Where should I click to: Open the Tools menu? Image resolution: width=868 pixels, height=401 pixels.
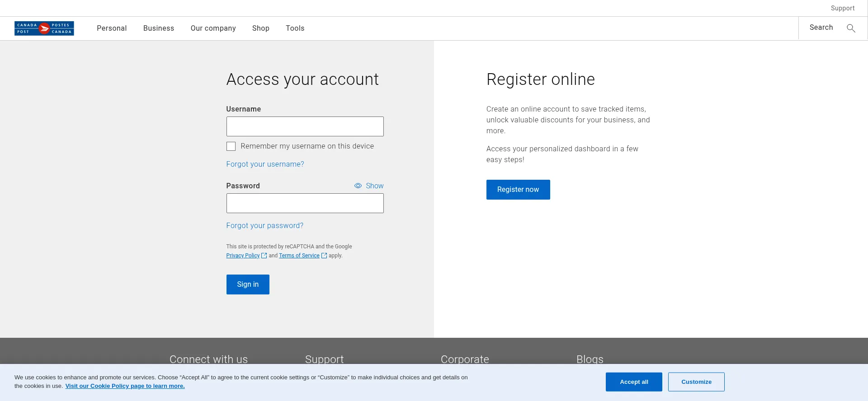click(295, 28)
